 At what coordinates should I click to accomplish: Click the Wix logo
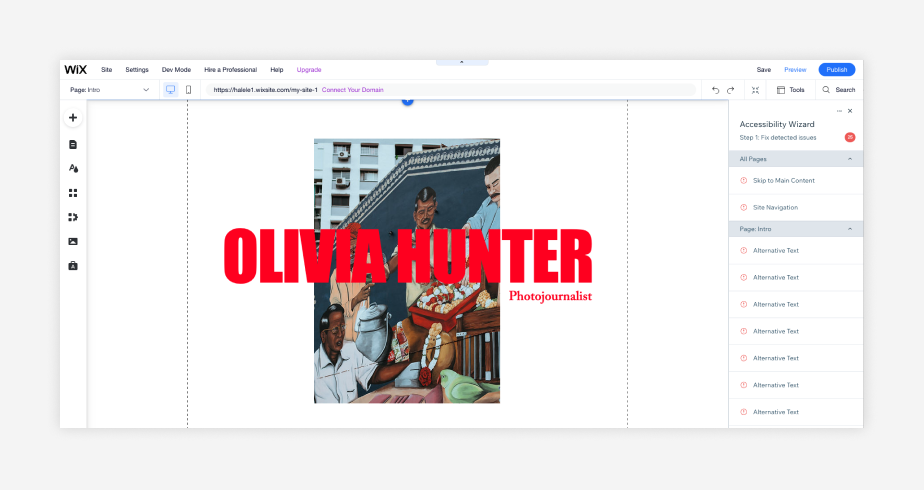click(x=75, y=69)
